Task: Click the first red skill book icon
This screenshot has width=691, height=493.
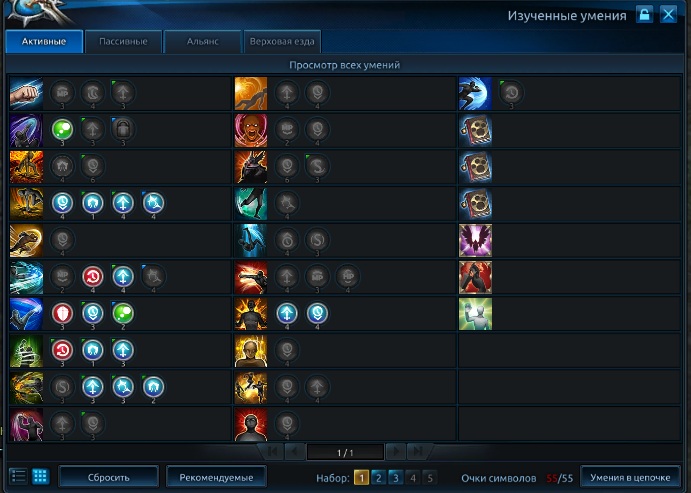Action: pos(475,130)
